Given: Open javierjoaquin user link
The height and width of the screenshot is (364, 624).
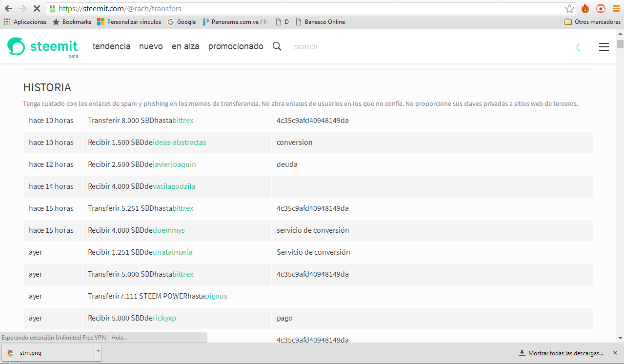Looking at the screenshot, I should pos(174,164).
